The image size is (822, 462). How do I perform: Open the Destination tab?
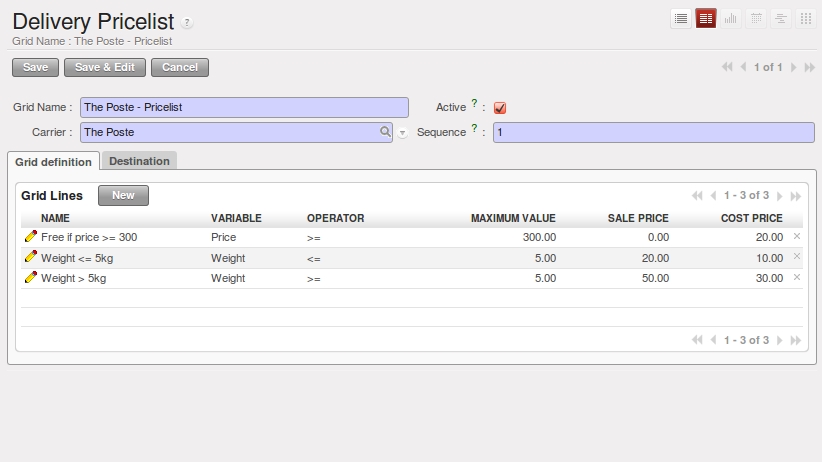click(139, 161)
